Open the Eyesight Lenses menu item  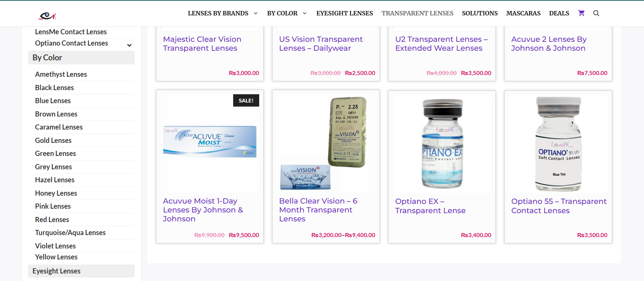344,13
